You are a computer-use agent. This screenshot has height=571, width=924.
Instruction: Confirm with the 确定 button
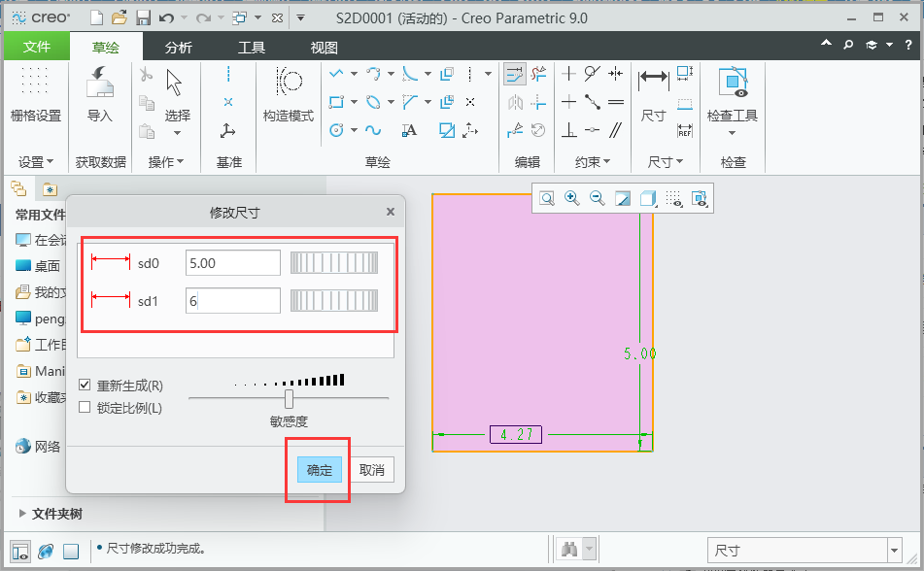pos(320,470)
